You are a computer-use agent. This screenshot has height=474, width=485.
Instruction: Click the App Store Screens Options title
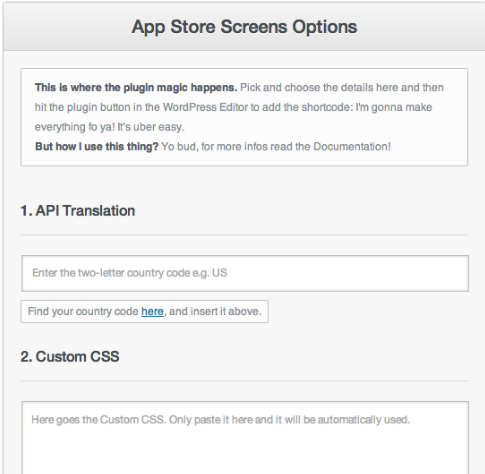[x=244, y=27]
